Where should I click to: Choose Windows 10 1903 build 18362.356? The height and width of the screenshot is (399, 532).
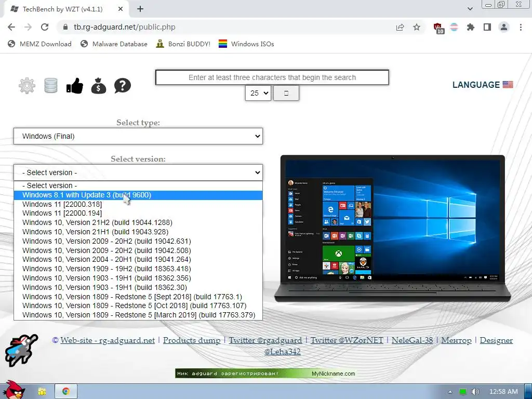click(138, 278)
